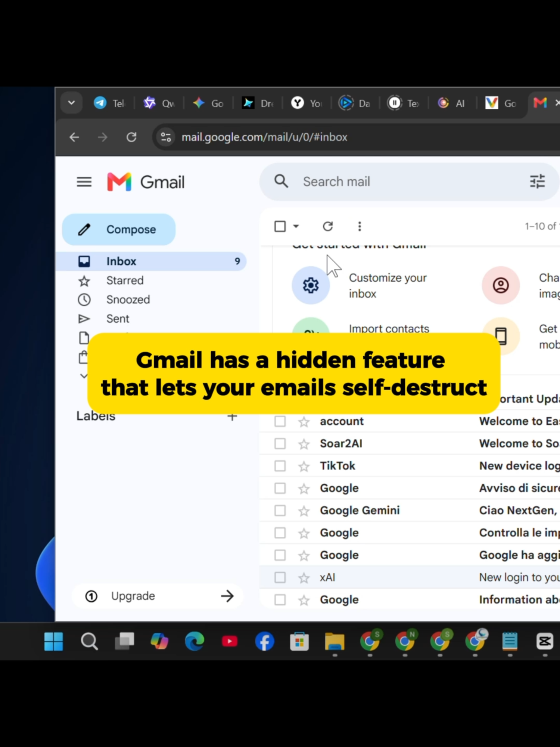Select the account email checkbox
This screenshot has height=747, width=560.
[280, 421]
